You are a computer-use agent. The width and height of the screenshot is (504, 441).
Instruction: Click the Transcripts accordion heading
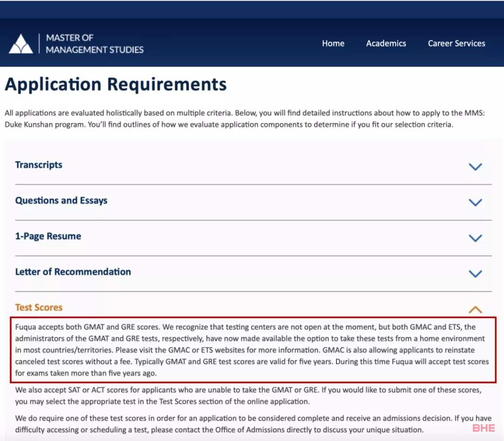click(39, 165)
